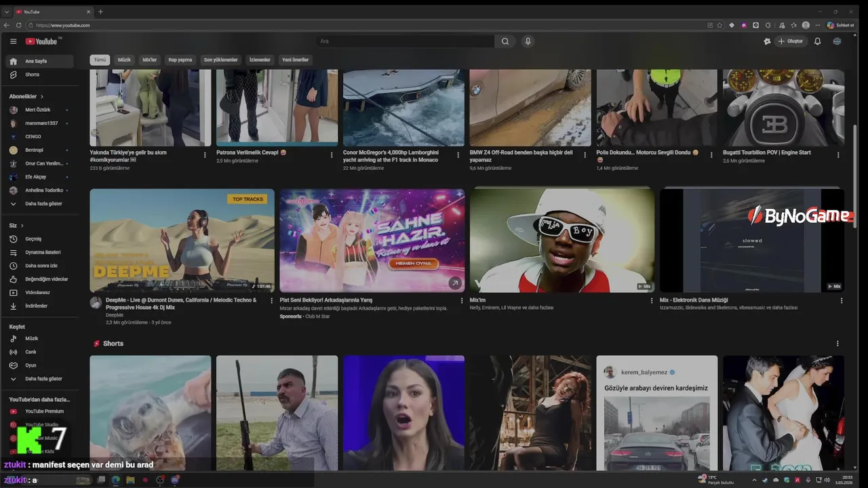Open İndirilenler downloads
This screenshot has width=868, height=488.
coord(39,306)
